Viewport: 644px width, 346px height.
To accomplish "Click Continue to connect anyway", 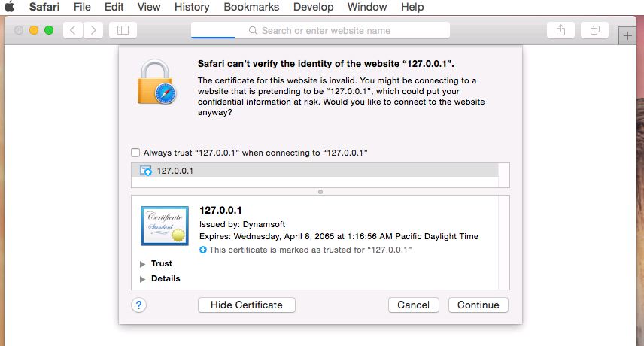I will click(x=478, y=305).
